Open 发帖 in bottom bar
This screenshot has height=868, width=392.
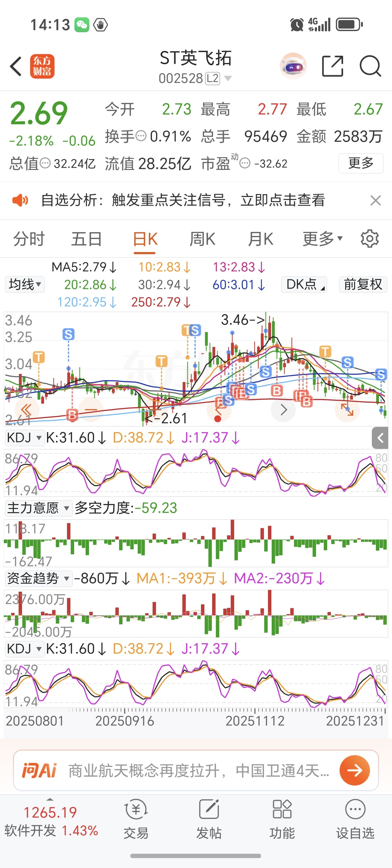coord(209,819)
